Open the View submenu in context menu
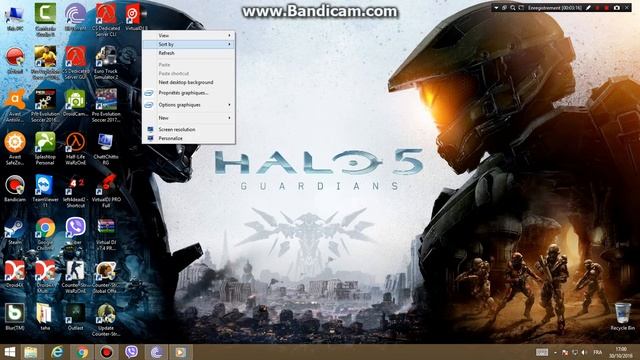640x360 pixels. pyautogui.click(x=189, y=36)
